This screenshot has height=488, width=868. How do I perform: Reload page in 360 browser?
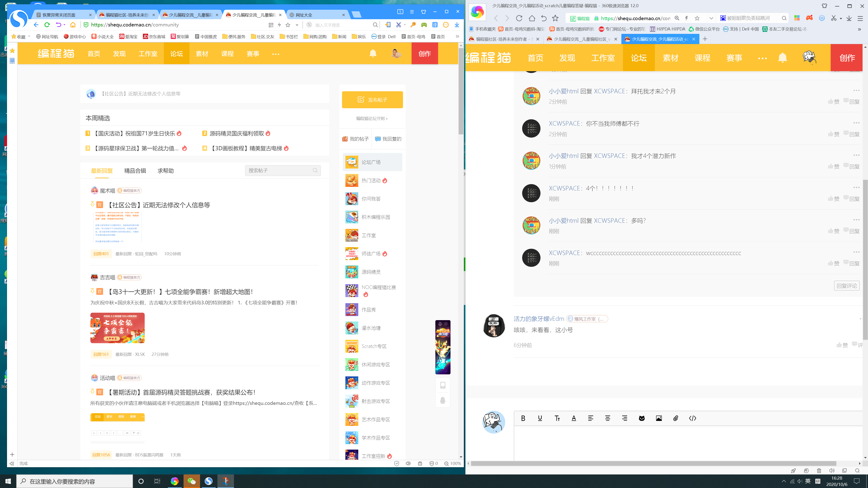click(519, 18)
